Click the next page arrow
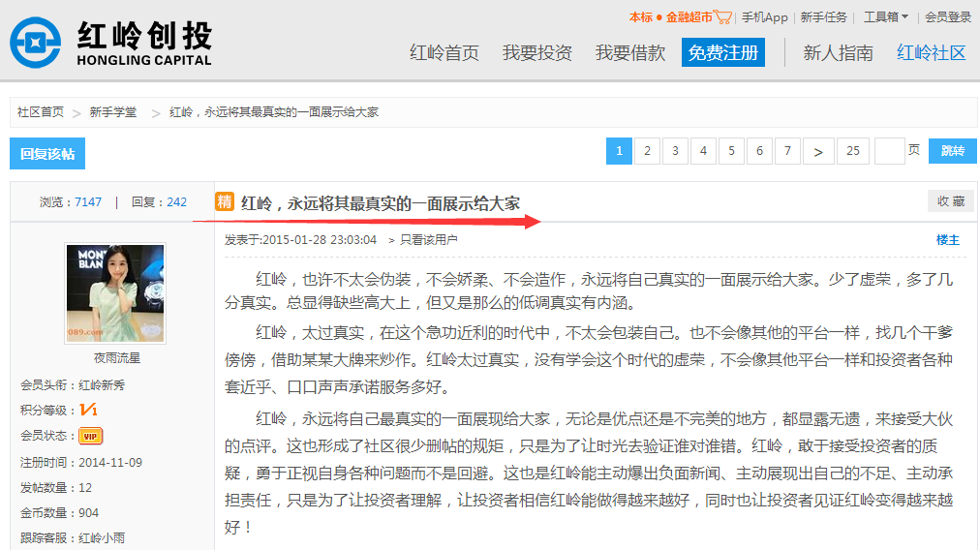Image resolution: width=980 pixels, height=550 pixels. pyautogui.click(x=818, y=151)
